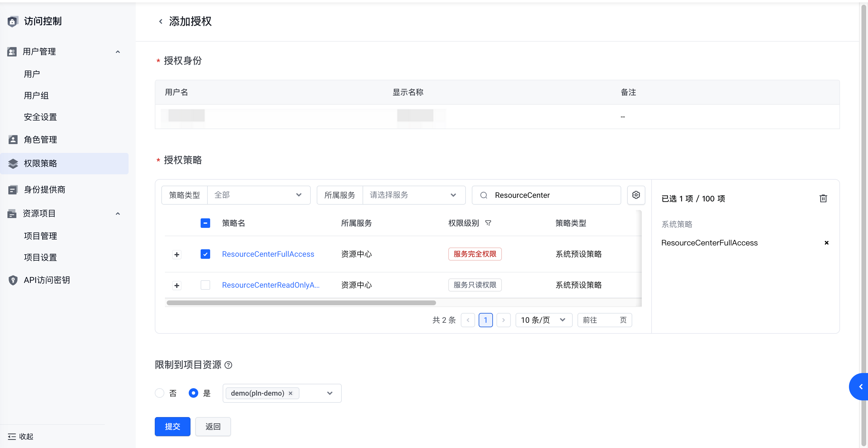The height and width of the screenshot is (448, 868).
Task: Go to 角色管理 in sidebar
Action: (x=40, y=140)
